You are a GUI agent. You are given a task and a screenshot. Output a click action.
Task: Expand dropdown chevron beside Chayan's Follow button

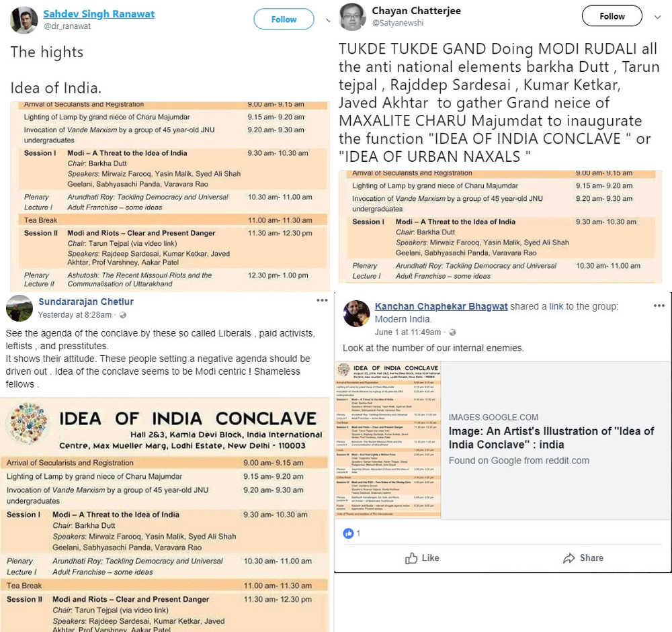point(657,17)
